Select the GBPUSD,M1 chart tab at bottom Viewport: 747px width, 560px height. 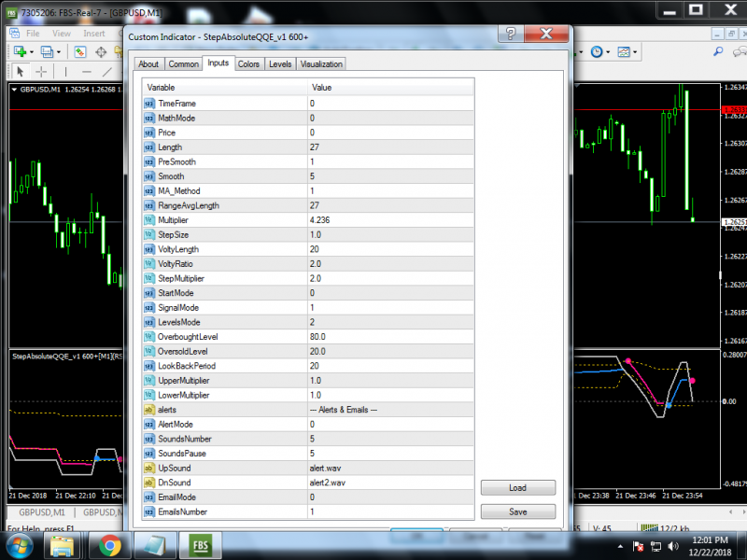point(41,512)
